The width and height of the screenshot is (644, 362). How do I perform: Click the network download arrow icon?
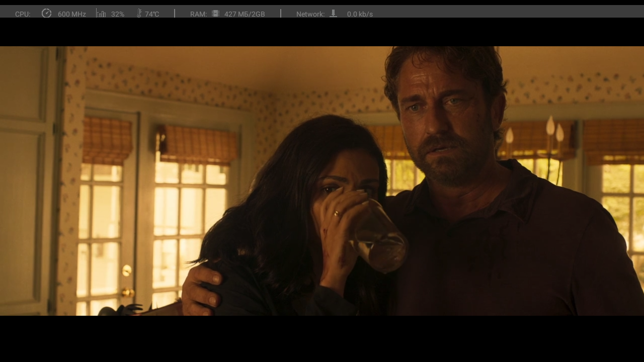333,14
